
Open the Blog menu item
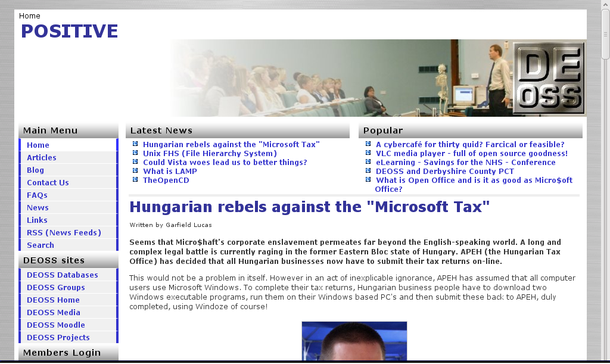click(x=35, y=170)
